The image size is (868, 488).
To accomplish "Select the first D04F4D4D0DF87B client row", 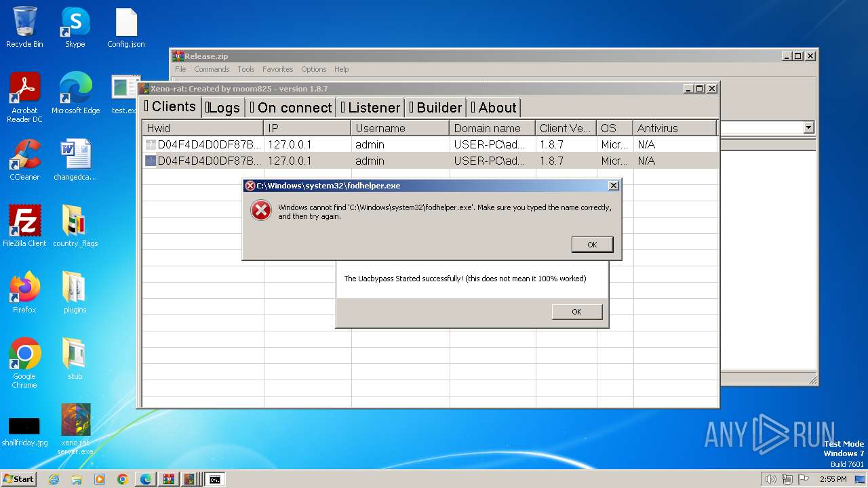I will tap(430, 144).
